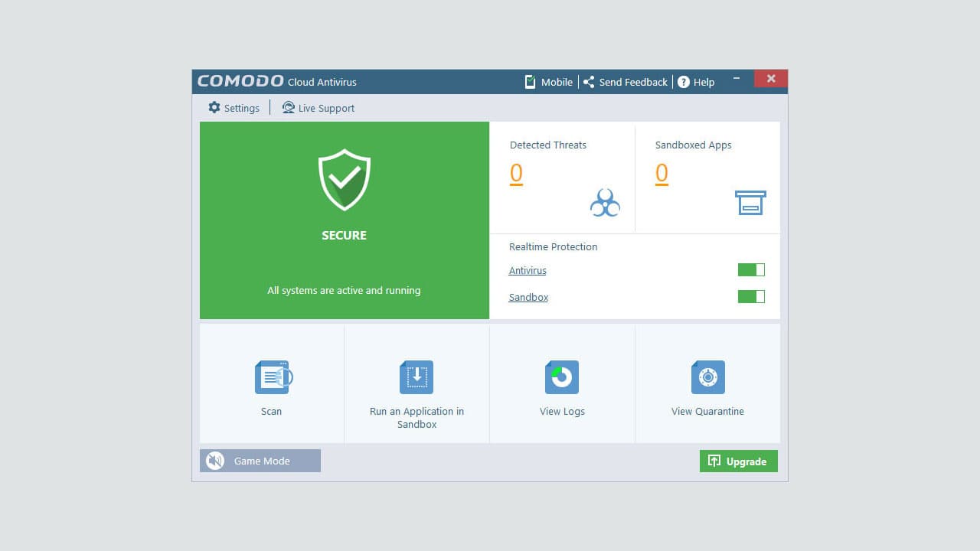This screenshot has width=980, height=551.
Task: Enable Game Mode
Action: (260, 461)
